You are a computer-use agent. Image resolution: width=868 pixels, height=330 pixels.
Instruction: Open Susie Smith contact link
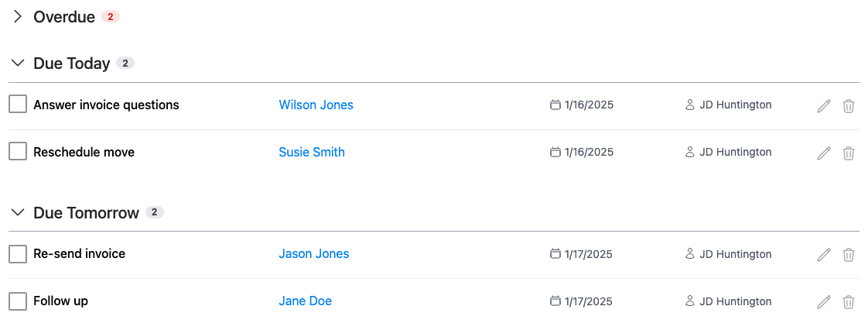pyautogui.click(x=312, y=152)
